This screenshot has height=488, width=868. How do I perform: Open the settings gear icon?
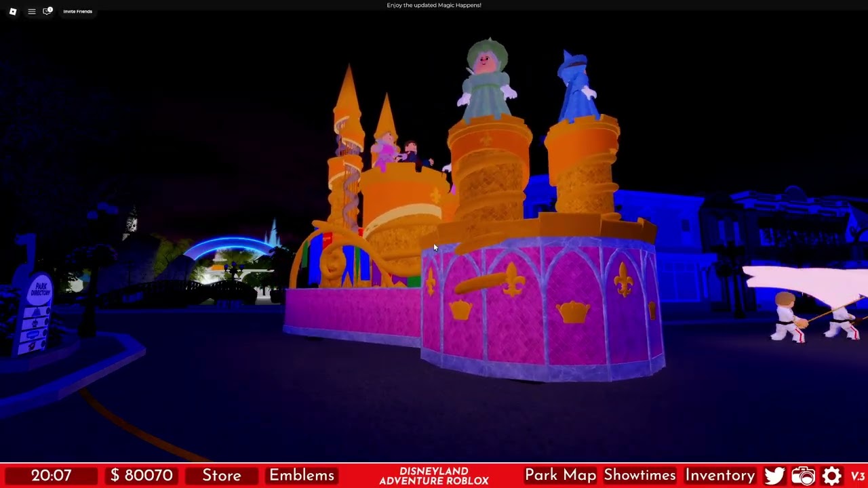point(832,476)
